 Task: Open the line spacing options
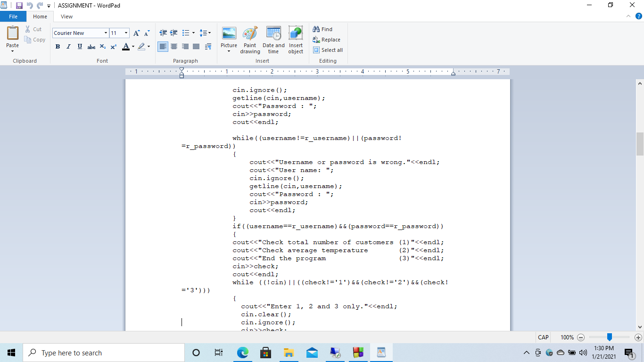pyautogui.click(x=206, y=33)
